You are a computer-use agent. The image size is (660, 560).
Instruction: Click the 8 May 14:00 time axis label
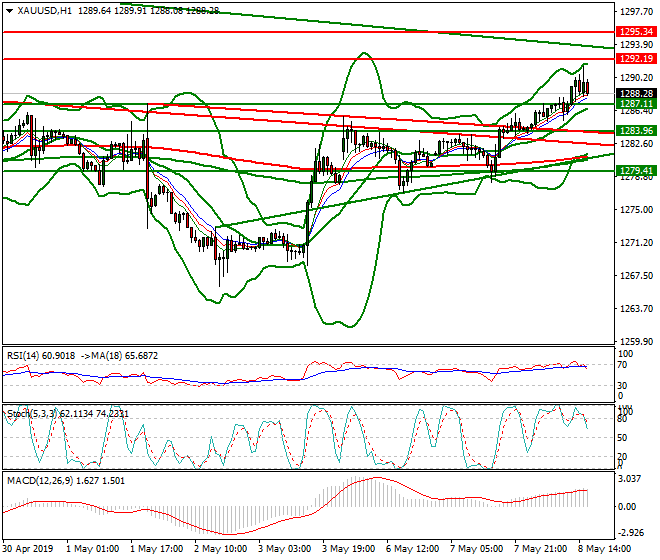pyautogui.click(x=604, y=549)
